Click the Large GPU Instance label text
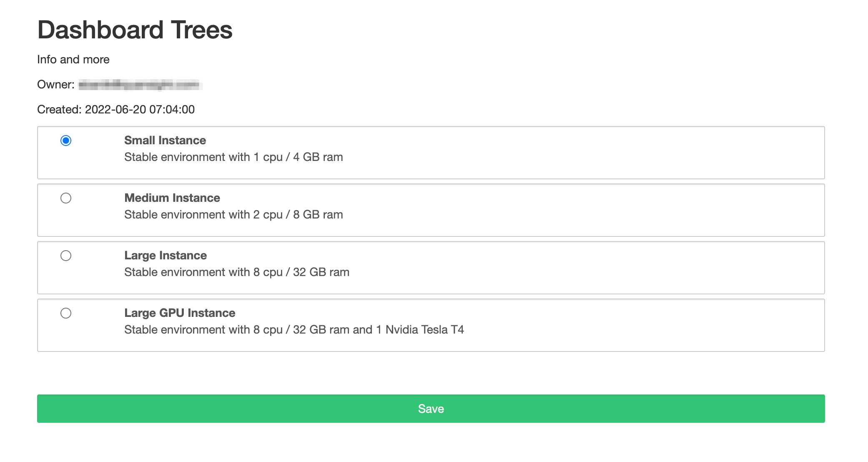The image size is (868, 462). click(x=180, y=313)
